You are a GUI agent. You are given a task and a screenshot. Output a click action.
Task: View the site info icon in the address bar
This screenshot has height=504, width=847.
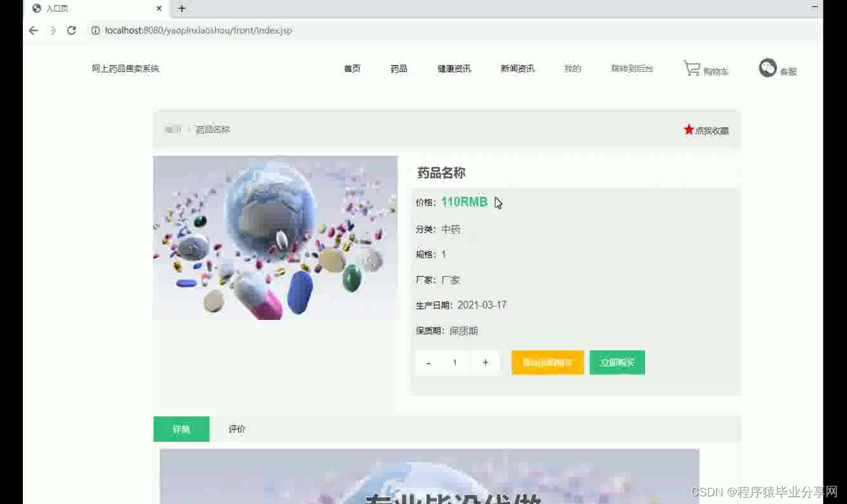click(95, 30)
